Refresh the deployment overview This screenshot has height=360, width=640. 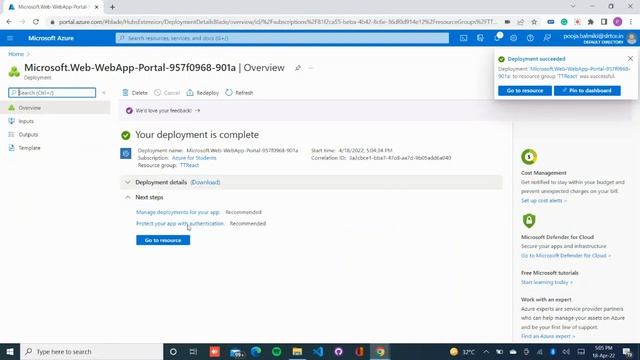[x=239, y=93]
